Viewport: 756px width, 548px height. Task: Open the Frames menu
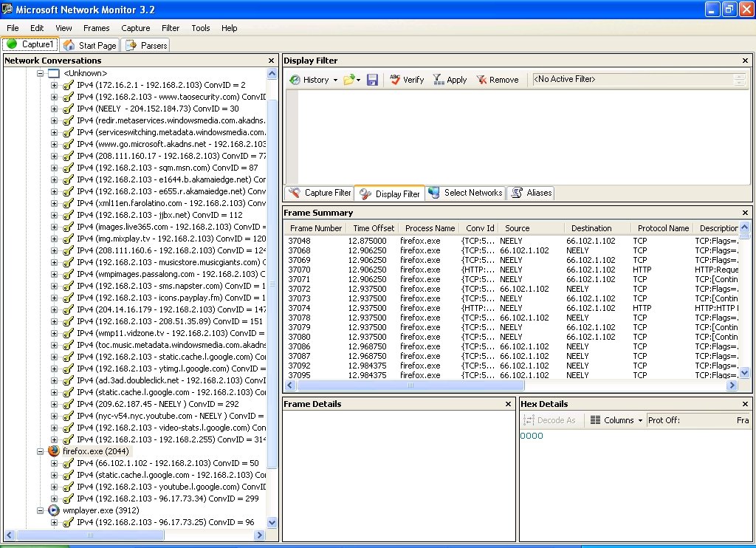pyautogui.click(x=97, y=28)
